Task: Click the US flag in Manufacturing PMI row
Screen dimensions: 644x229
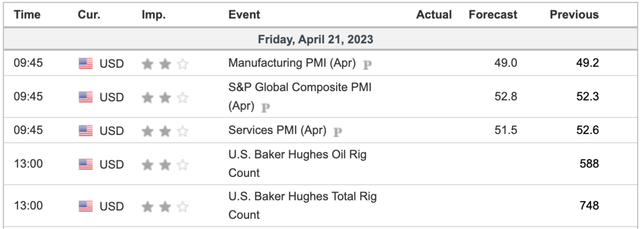Action: point(86,64)
